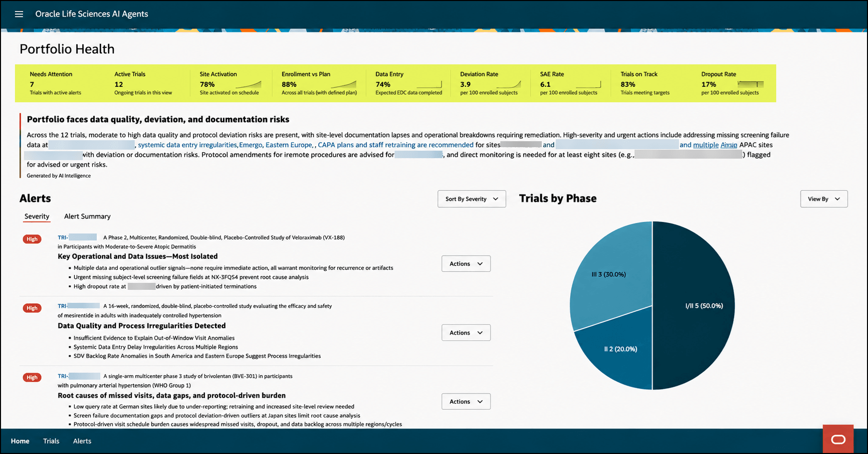Click the Needs Attention value 7
The width and height of the screenshot is (868, 454).
point(32,84)
